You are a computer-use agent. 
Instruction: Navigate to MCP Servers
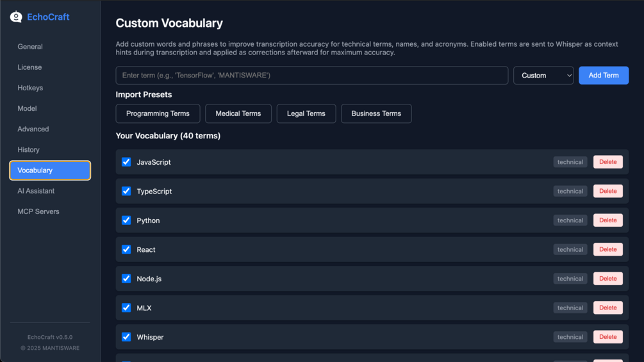click(38, 211)
